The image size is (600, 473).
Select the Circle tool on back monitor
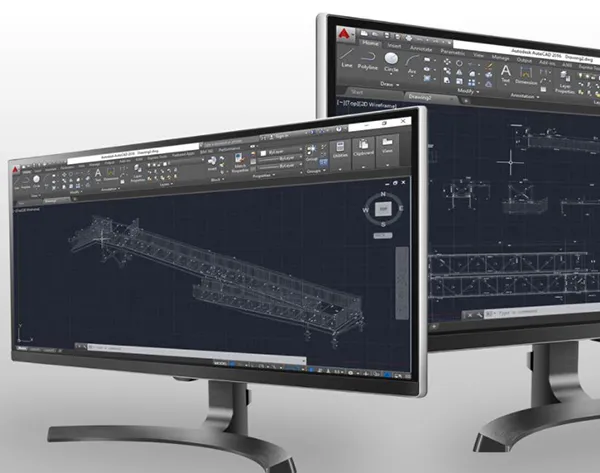[x=391, y=63]
